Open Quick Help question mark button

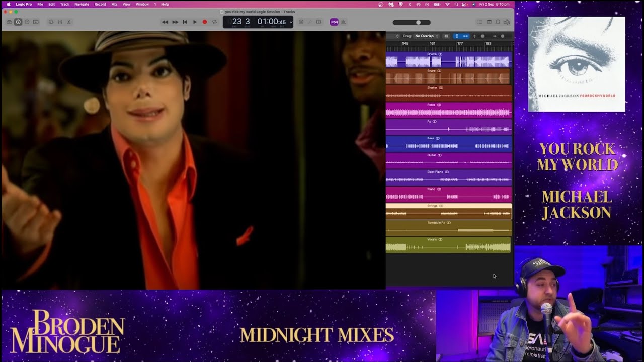coord(27,22)
